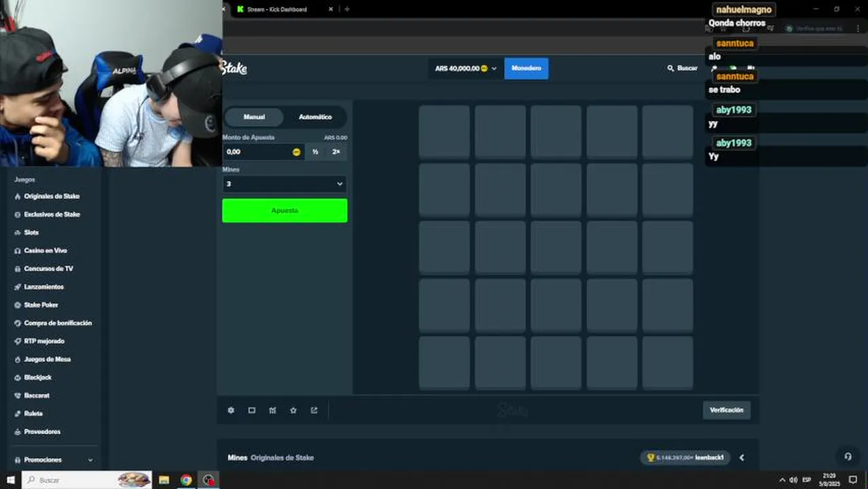Click the trophy icon on leanback1 win badge

pos(651,458)
